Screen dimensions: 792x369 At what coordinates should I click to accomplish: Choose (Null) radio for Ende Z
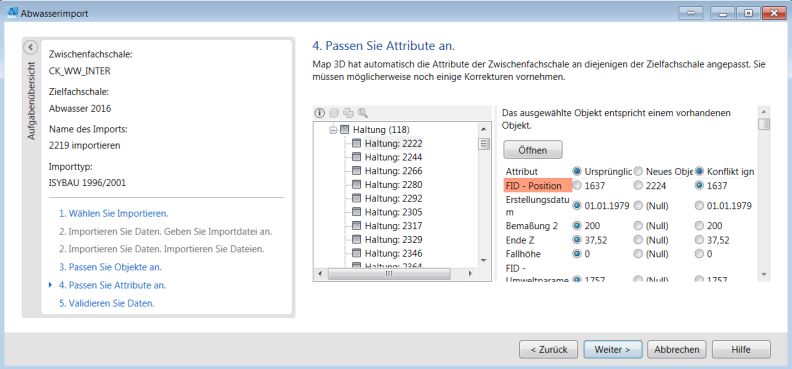[x=638, y=240]
